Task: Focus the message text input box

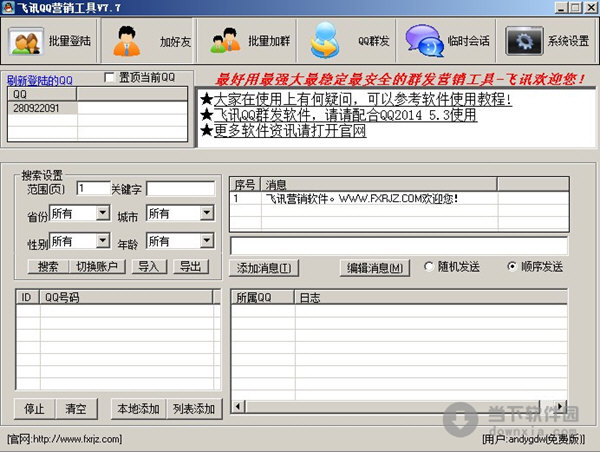Action: tap(399, 246)
